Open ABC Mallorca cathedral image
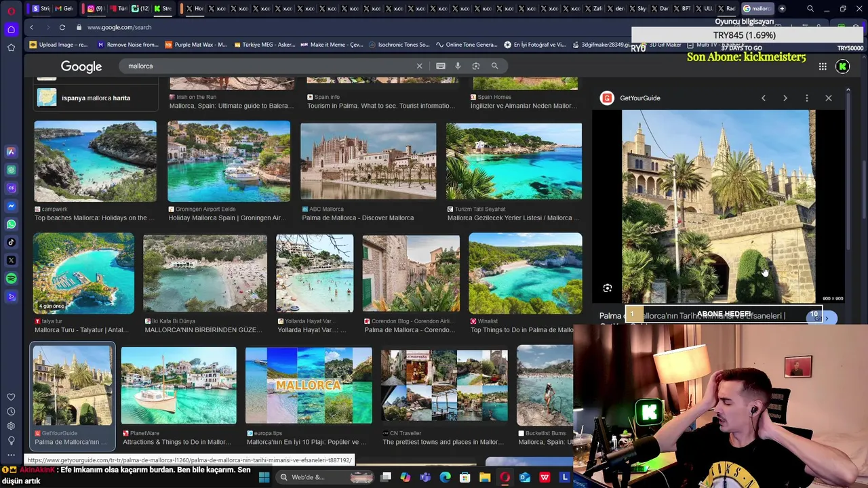 [368, 161]
